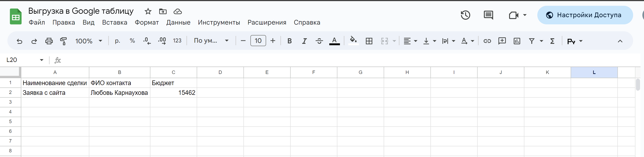Expand the name box dropdown arrow
The image size is (644, 157).
[x=41, y=60]
